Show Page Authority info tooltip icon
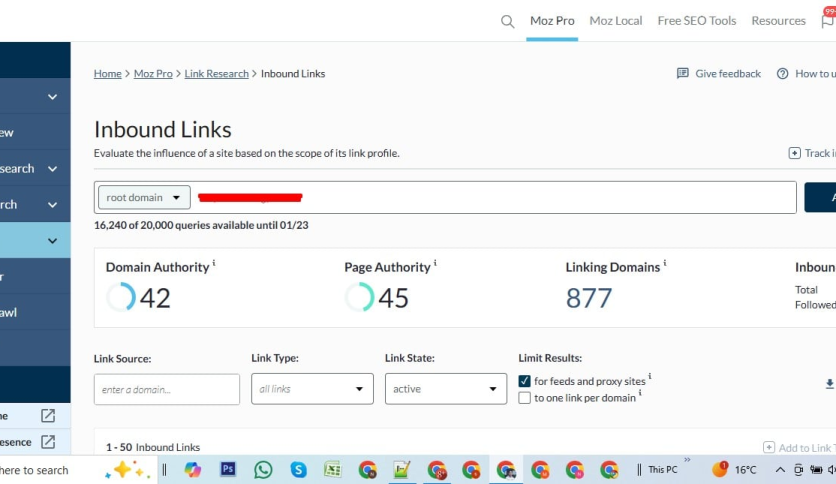Screen dimensions: 836x484 click(x=435, y=263)
